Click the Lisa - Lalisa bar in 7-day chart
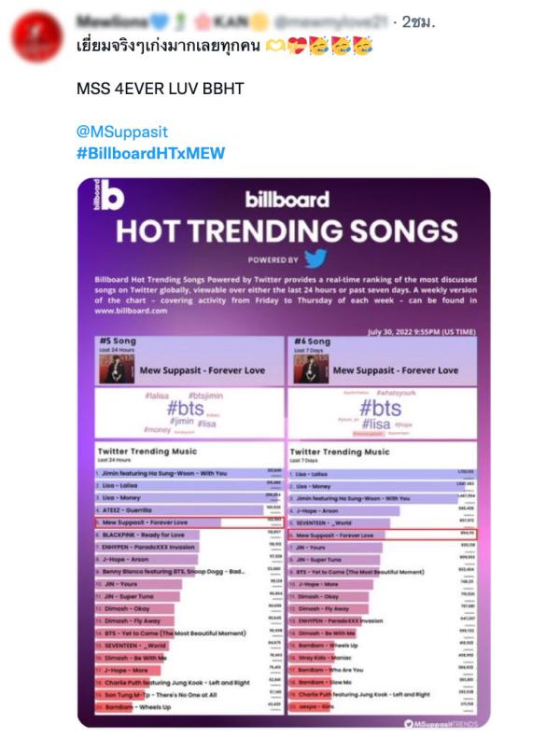 coord(382,474)
